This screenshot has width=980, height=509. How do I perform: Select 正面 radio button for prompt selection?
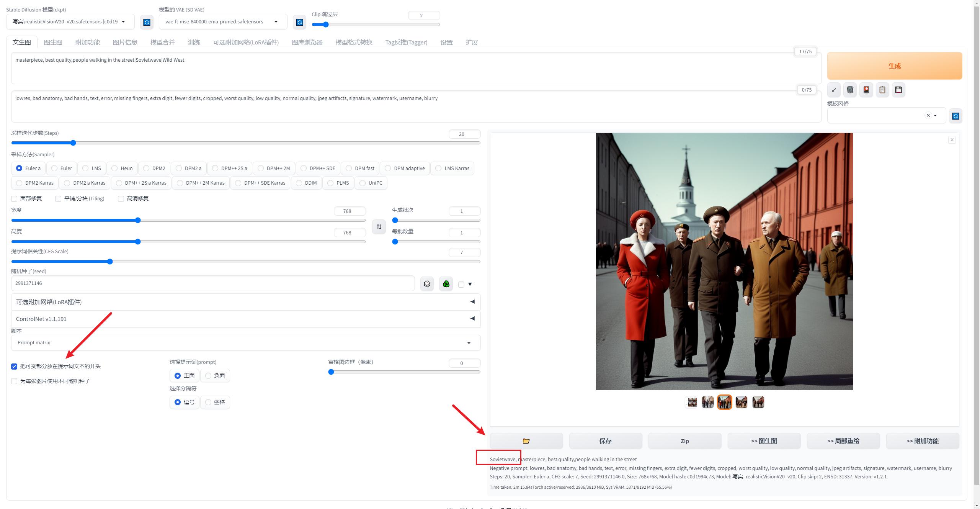[178, 375]
